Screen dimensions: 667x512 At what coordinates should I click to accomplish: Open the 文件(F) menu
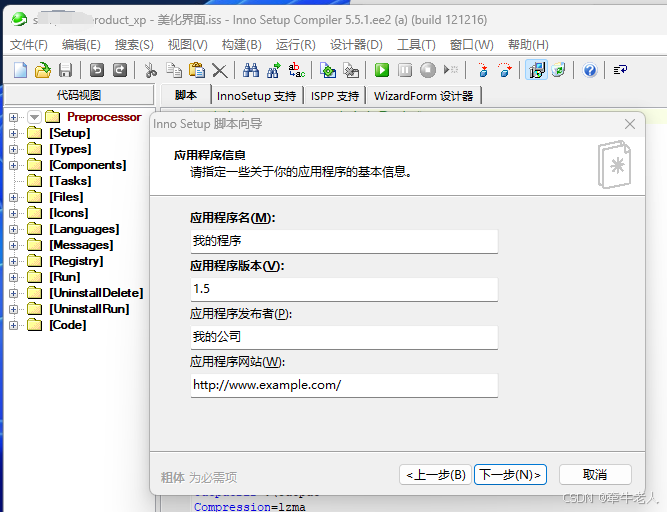29,45
